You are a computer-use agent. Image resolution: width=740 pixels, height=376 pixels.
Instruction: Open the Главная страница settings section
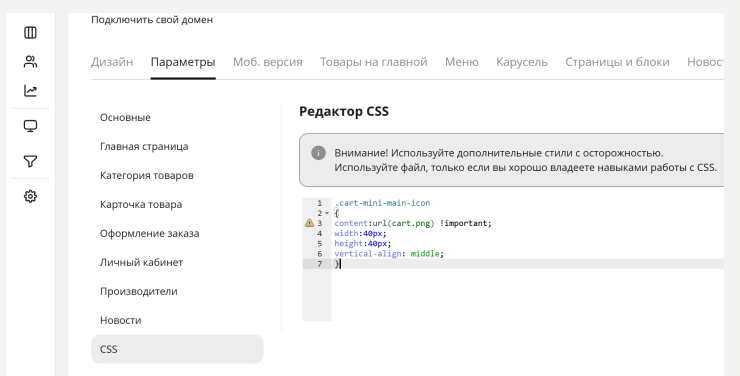144,146
